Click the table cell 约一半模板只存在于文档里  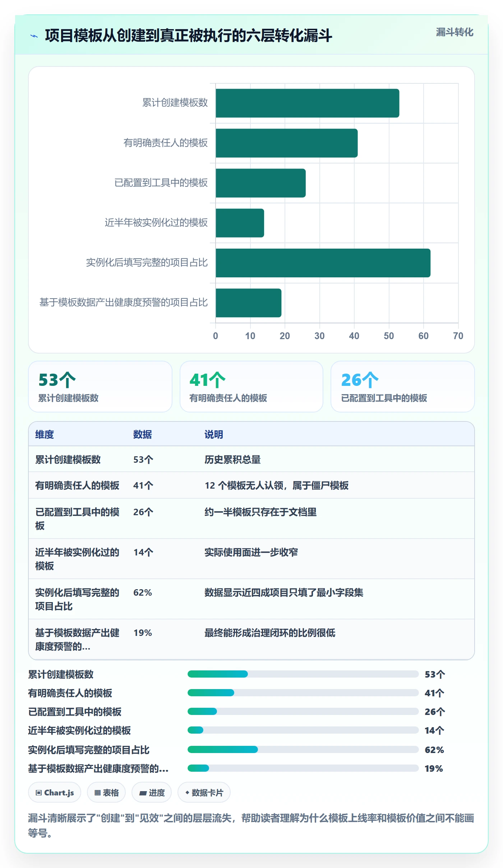click(x=260, y=512)
